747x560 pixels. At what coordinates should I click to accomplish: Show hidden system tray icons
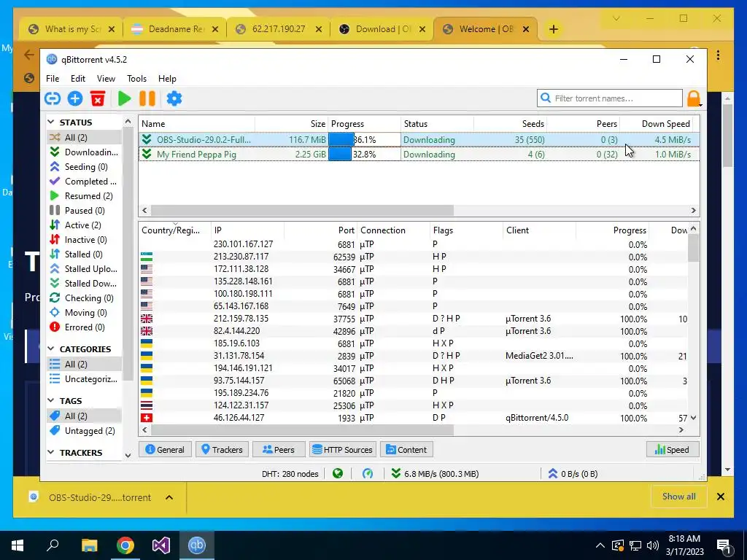pyautogui.click(x=600, y=545)
